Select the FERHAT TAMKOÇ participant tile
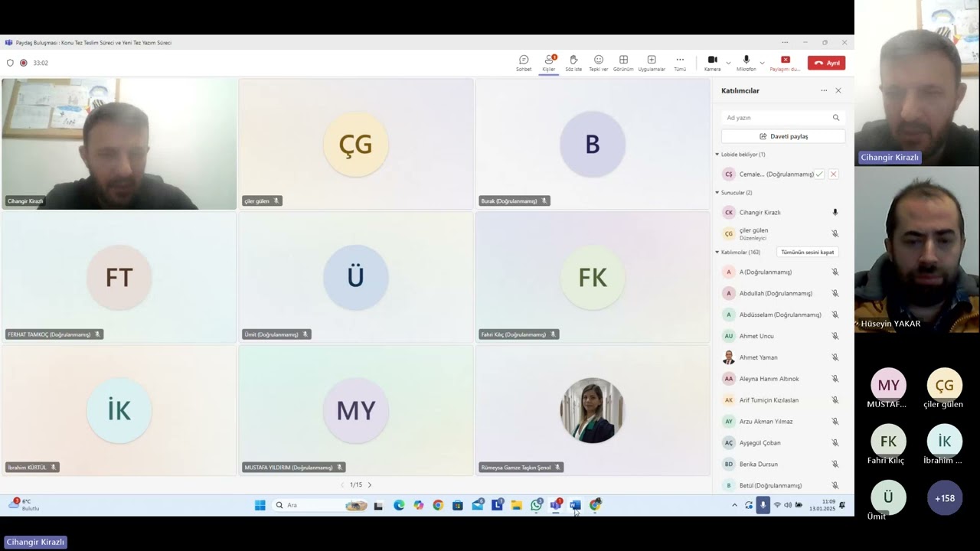 [x=119, y=277]
